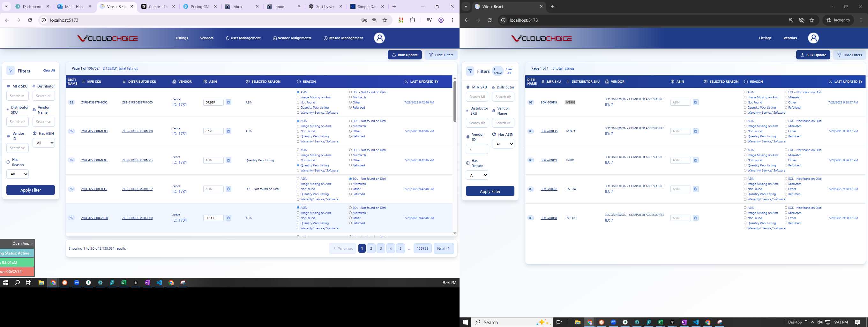
Task: Click third-party cookies eye icon in Incognito window
Action: 802,20
